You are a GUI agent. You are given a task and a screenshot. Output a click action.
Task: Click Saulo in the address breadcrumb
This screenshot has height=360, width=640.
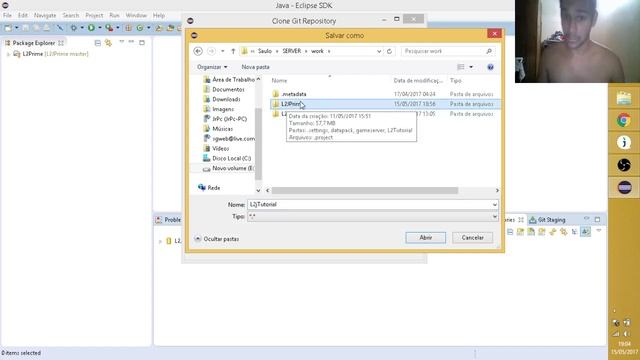pyautogui.click(x=264, y=51)
